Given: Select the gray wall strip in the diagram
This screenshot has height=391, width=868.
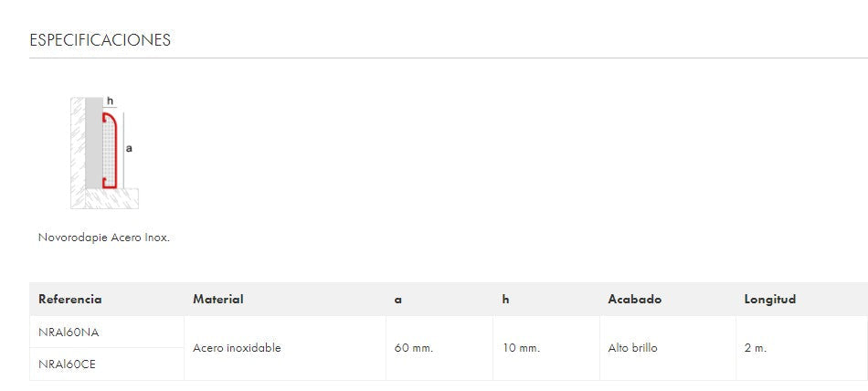Looking at the screenshot, I should (93, 146).
